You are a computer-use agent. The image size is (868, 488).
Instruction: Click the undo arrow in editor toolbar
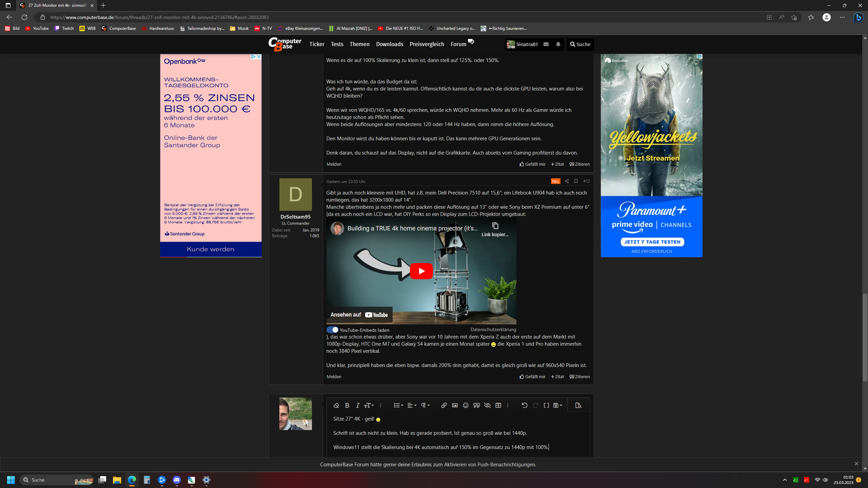pos(524,405)
